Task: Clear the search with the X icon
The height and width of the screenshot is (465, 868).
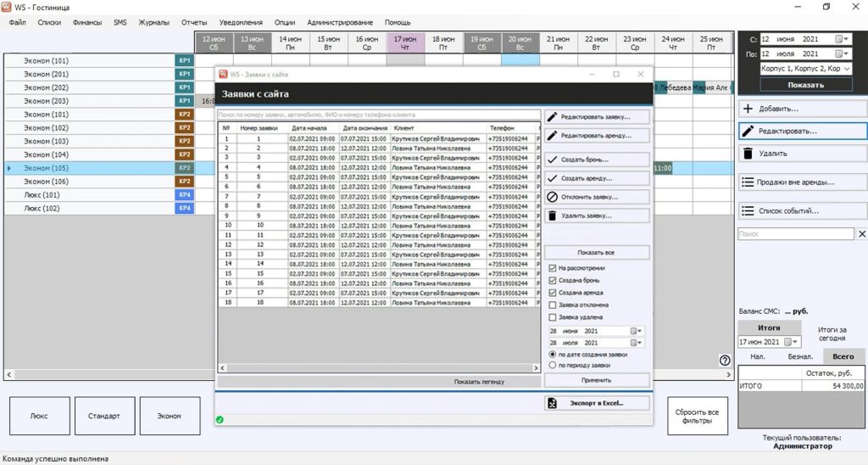Action: coord(862,234)
